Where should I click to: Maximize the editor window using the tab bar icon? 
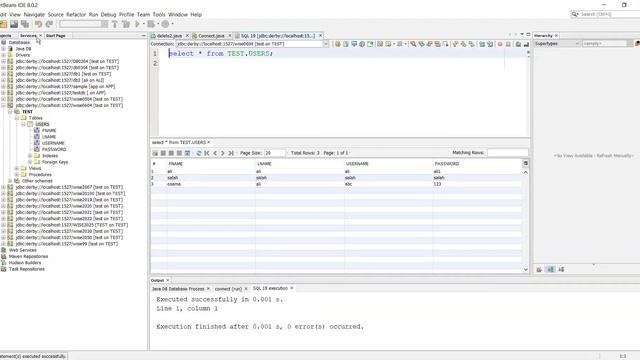[x=528, y=35]
